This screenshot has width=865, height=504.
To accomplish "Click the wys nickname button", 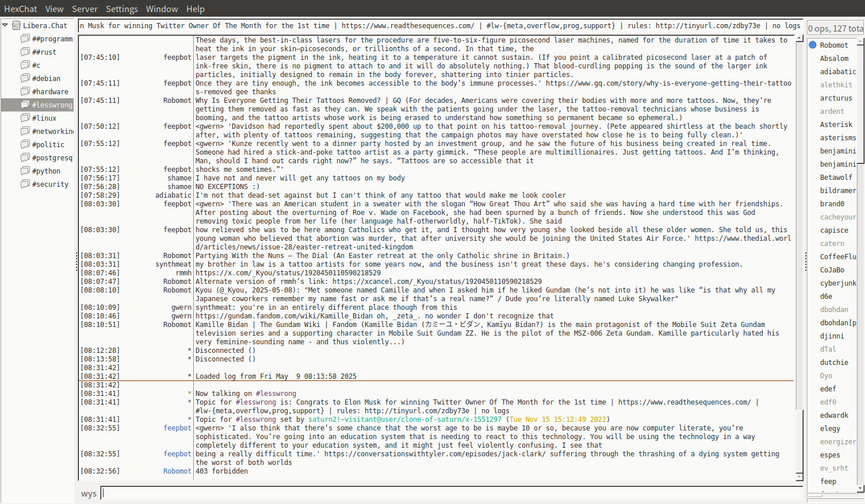I will coord(89,494).
